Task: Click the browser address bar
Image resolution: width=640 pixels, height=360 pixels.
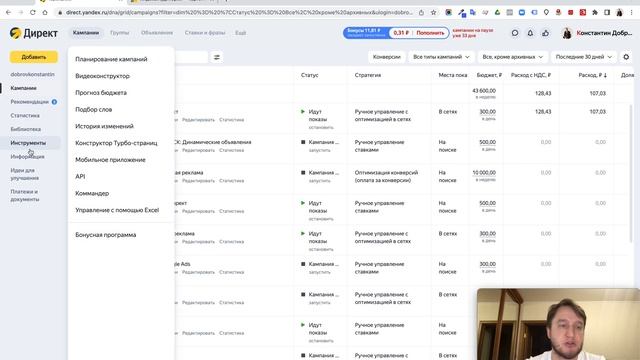Action: tap(239, 13)
